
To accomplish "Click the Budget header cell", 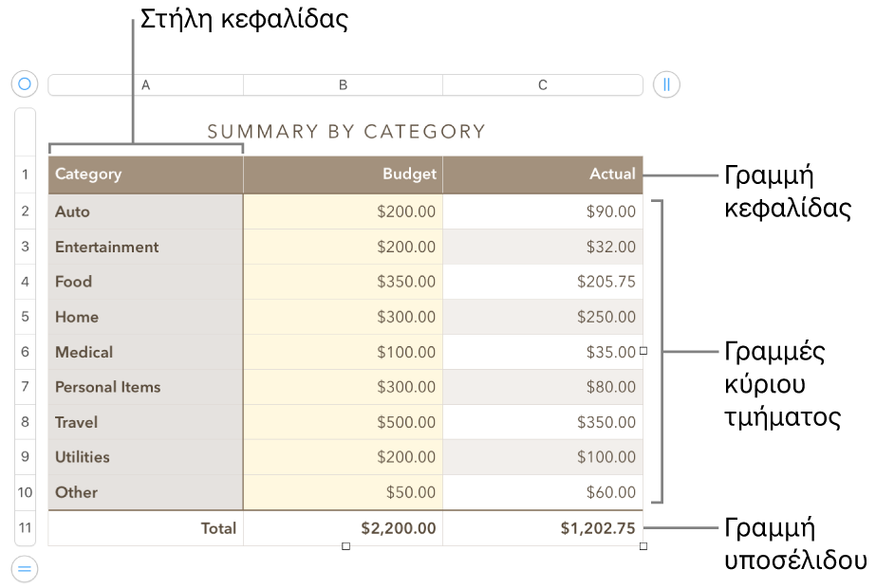I will pyautogui.click(x=344, y=175).
